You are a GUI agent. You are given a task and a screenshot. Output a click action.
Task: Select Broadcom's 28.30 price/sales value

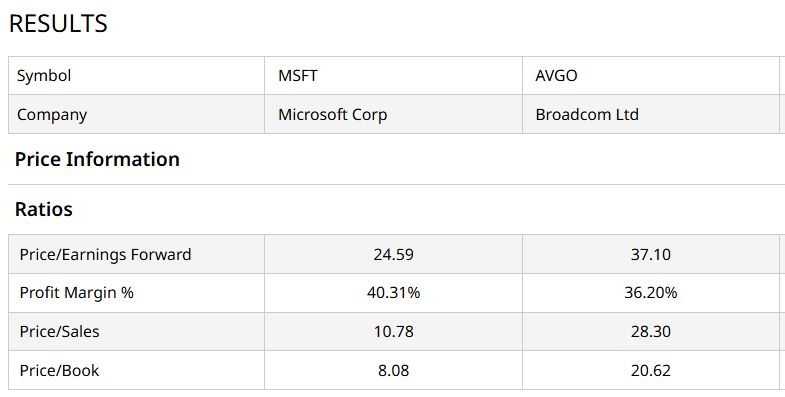(650, 331)
